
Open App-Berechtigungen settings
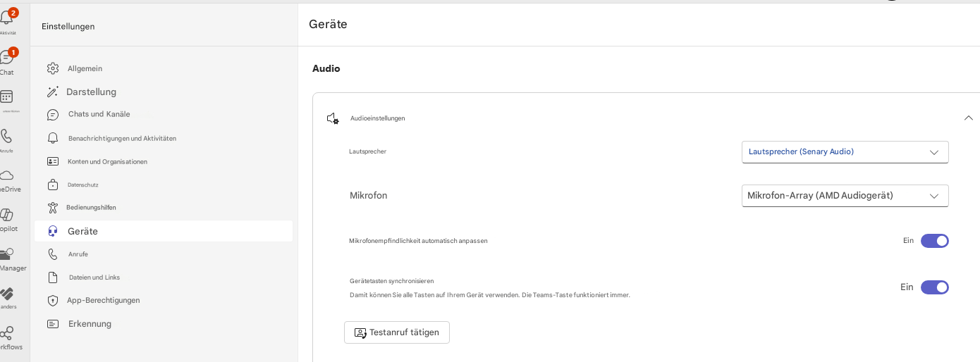click(x=164, y=301)
